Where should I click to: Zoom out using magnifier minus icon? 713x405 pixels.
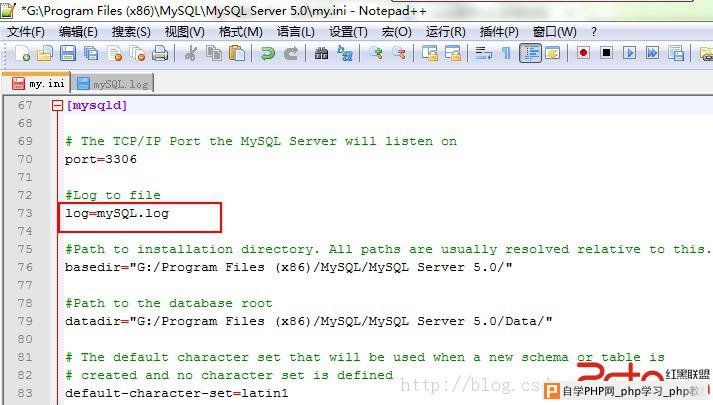point(399,54)
